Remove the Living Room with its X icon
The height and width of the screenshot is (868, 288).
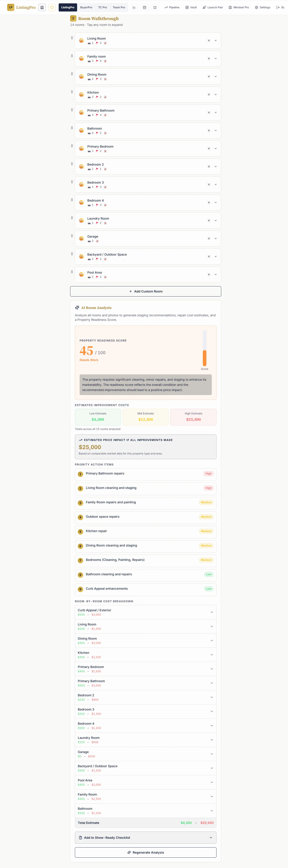tap(209, 40)
